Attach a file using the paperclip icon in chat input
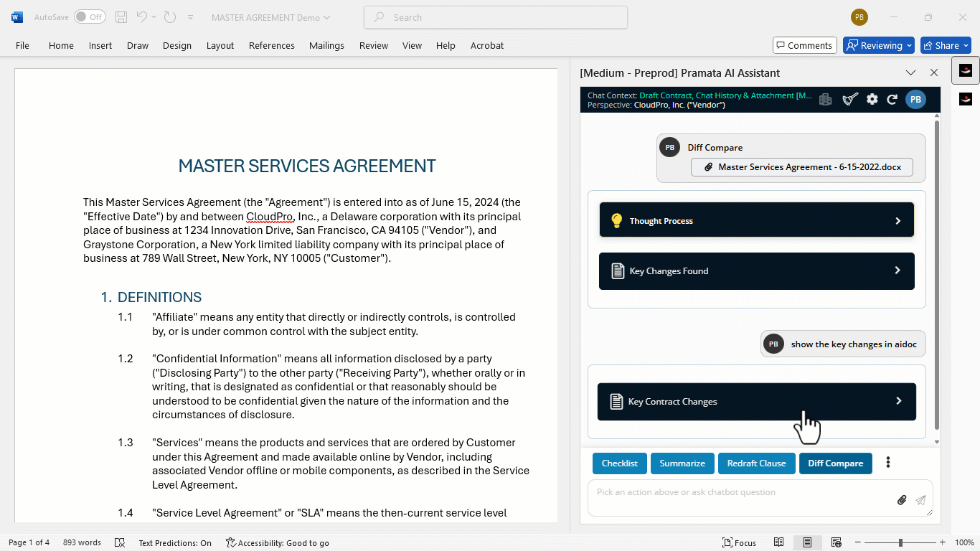The width and height of the screenshot is (980, 551). click(x=902, y=500)
